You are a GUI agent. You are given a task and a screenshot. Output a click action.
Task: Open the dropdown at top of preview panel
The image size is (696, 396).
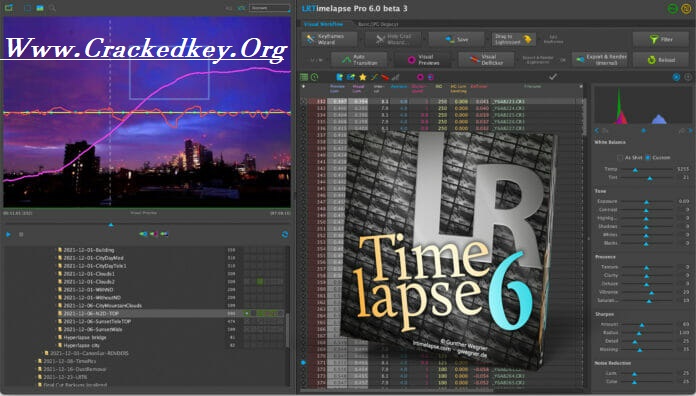[269, 8]
